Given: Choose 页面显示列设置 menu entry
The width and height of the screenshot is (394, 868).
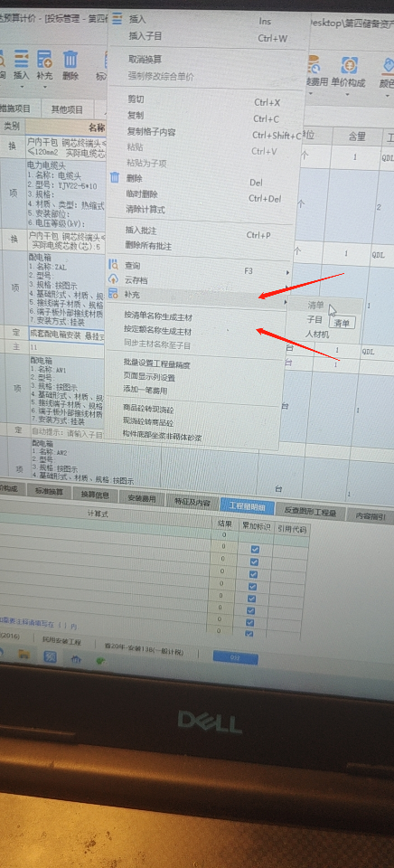Looking at the screenshot, I should pyautogui.click(x=149, y=378).
